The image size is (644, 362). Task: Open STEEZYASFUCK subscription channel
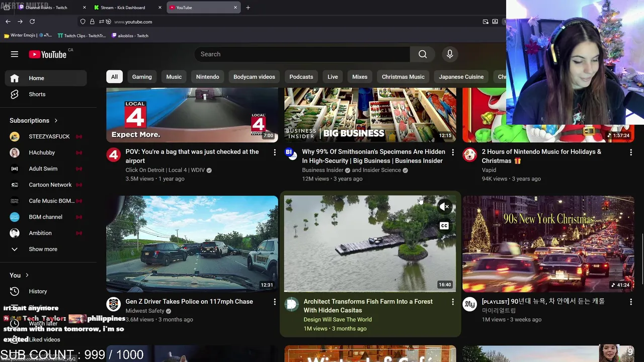point(46,136)
